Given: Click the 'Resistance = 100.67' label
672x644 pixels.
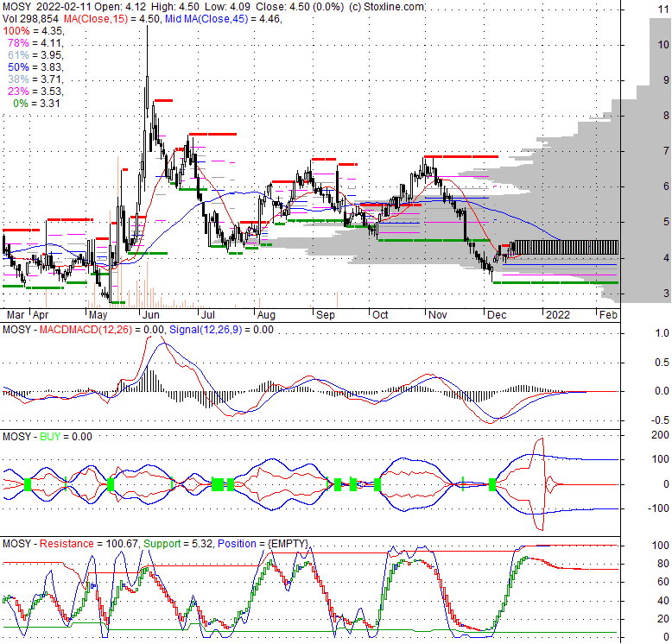Looking at the screenshot, I should (x=89, y=544).
